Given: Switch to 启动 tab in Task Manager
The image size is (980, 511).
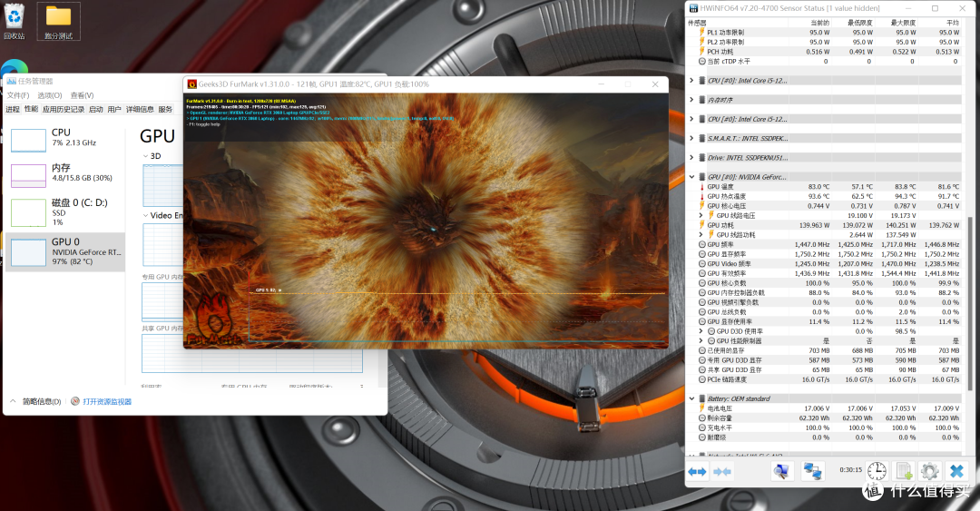Looking at the screenshot, I should point(95,110).
